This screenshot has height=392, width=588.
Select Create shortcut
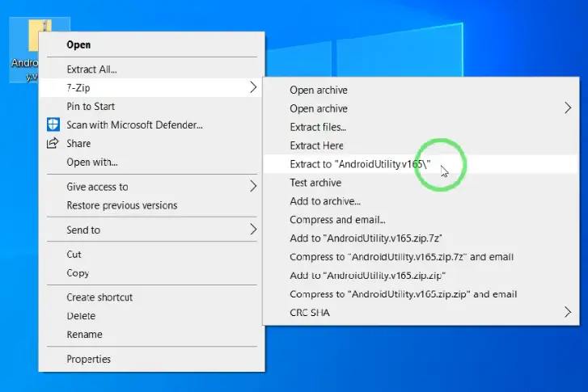pyautogui.click(x=151, y=297)
